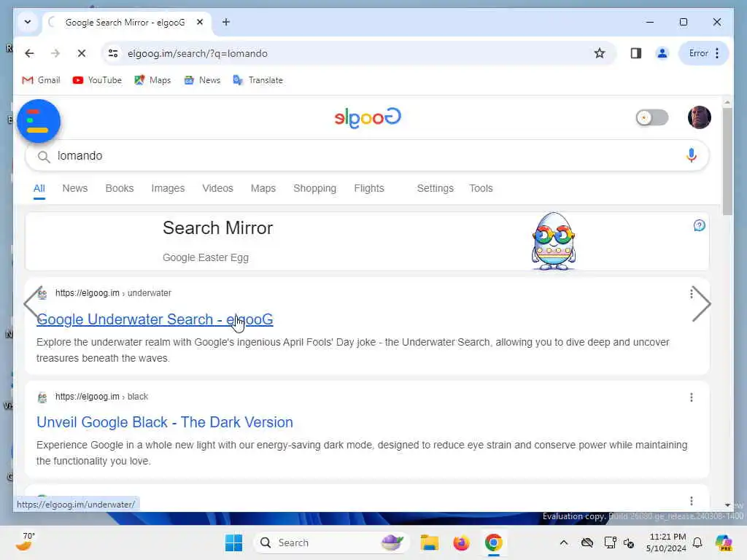Image resolution: width=747 pixels, height=560 pixels.
Task: Switch to the Shopping tab
Action: click(x=314, y=189)
